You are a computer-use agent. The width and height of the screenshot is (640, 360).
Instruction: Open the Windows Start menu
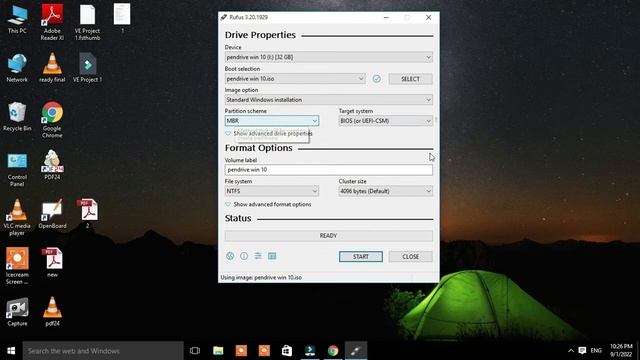(x=11, y=351)
